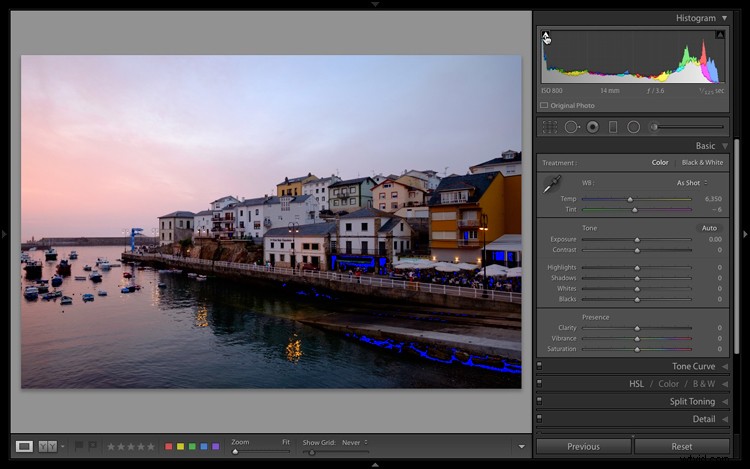Toggle the HSL panel on/off switch
Screen dimensions: 750x469
pyautogui.click(x=540, y=384)
